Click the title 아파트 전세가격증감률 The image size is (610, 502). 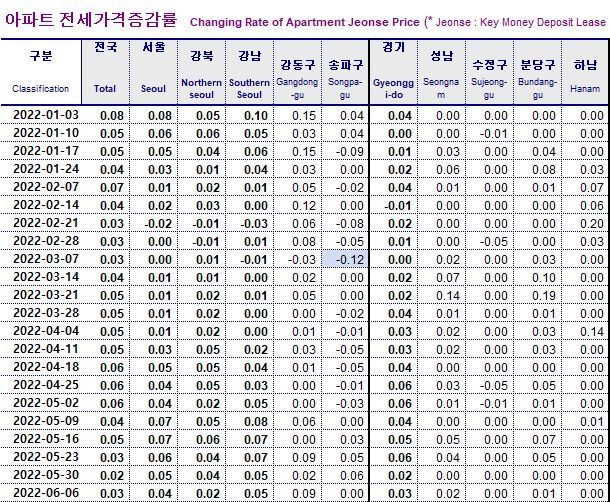point(91,20)
